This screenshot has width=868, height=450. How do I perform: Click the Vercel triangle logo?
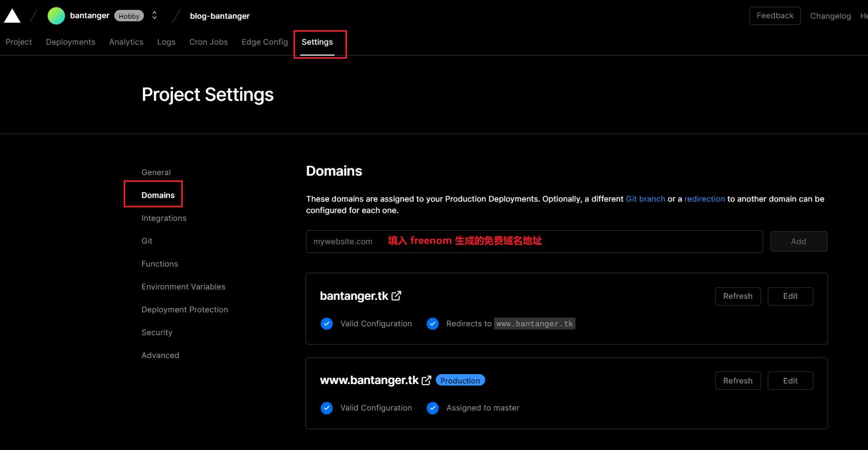click(12, 16)
